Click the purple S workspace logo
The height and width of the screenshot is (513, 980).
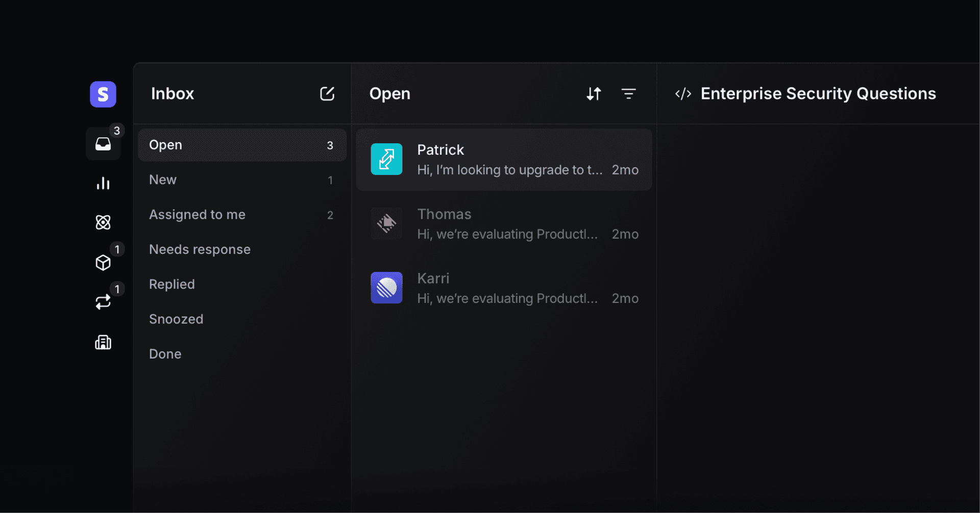click(x=103, y=94)
